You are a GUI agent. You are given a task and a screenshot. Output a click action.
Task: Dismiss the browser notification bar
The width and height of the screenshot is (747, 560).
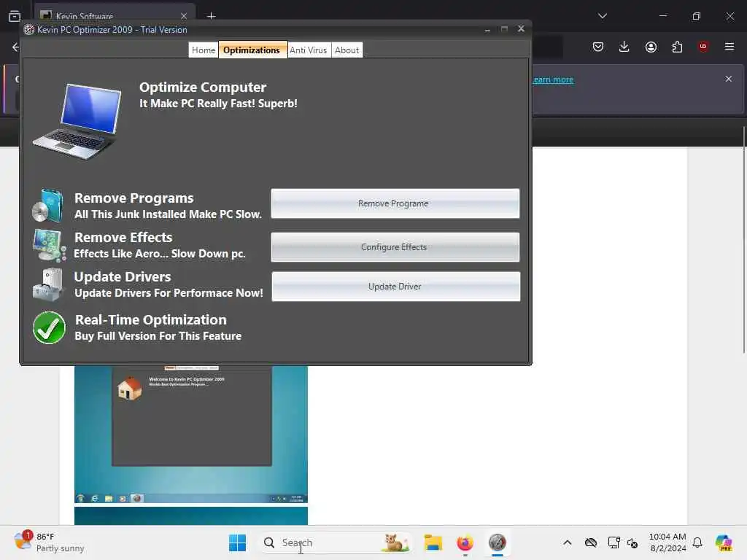tap(729, 79)
